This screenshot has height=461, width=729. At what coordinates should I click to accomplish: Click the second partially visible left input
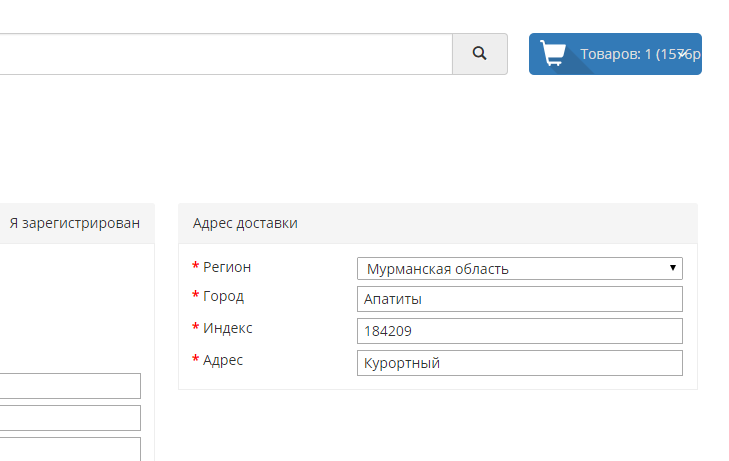[70, 418]
